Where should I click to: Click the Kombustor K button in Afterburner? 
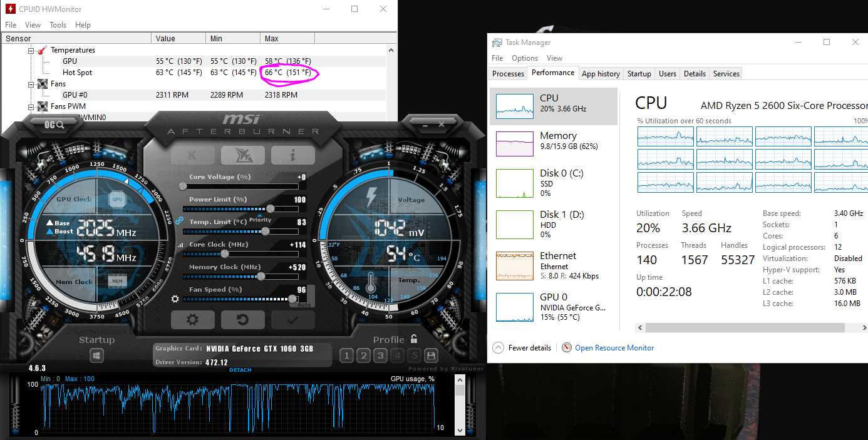tap(193, 155)
